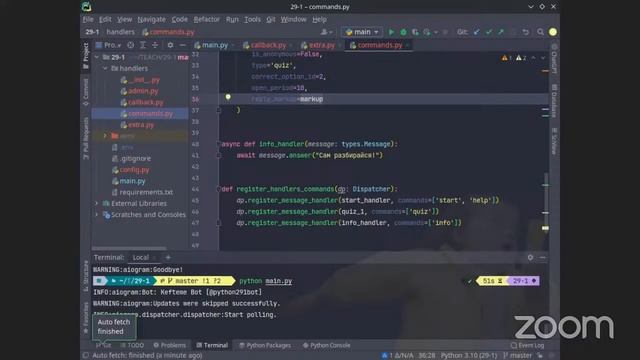The image size is (640, 360).
Task: Open config.py in the project tree
Action: click(134, 169)
